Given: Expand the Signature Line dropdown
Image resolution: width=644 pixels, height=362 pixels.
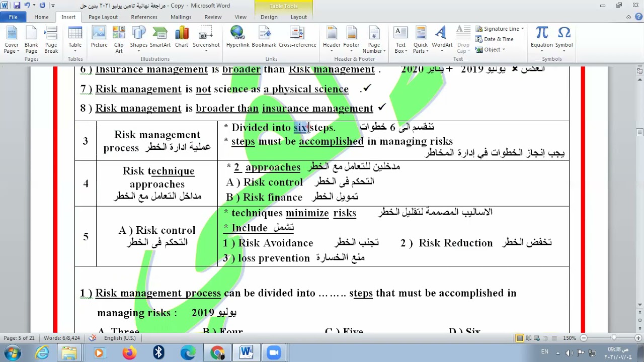Looking at the screenshot, I should coord(522,29).
